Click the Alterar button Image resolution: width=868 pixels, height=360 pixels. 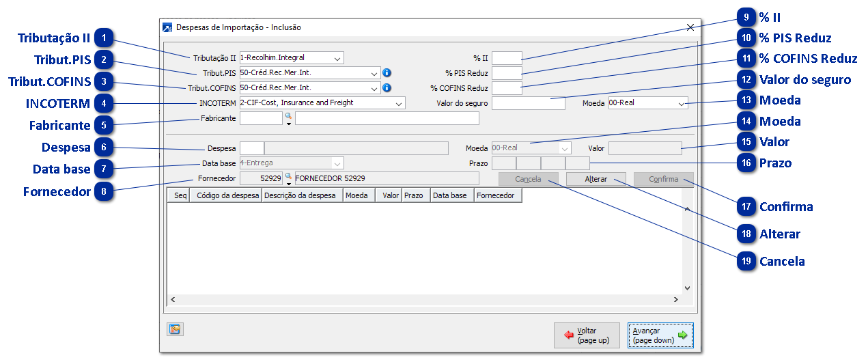(x=596, y=179)
